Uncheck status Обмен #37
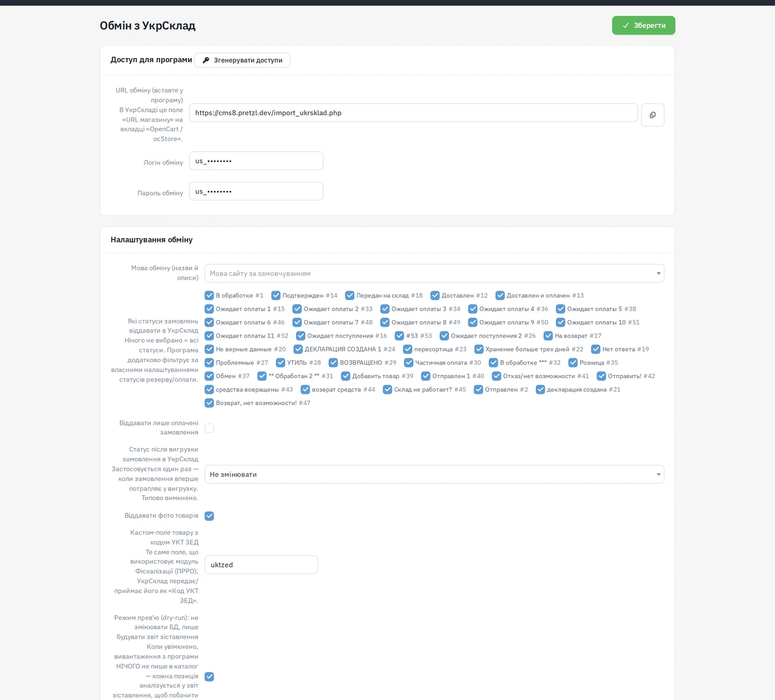The height and width of the screenshot is (700, 775). [x=209, y=376]
